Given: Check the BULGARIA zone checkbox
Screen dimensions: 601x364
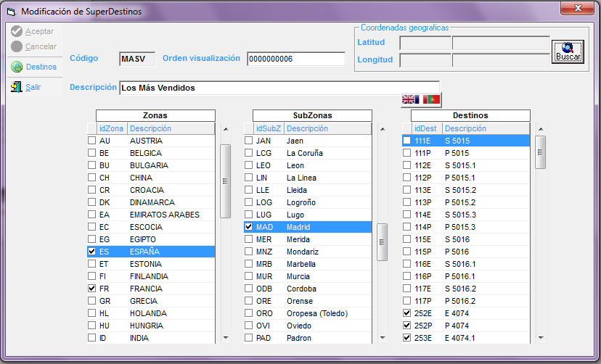Looking at the screenshot, I should [x=91, y=165].
